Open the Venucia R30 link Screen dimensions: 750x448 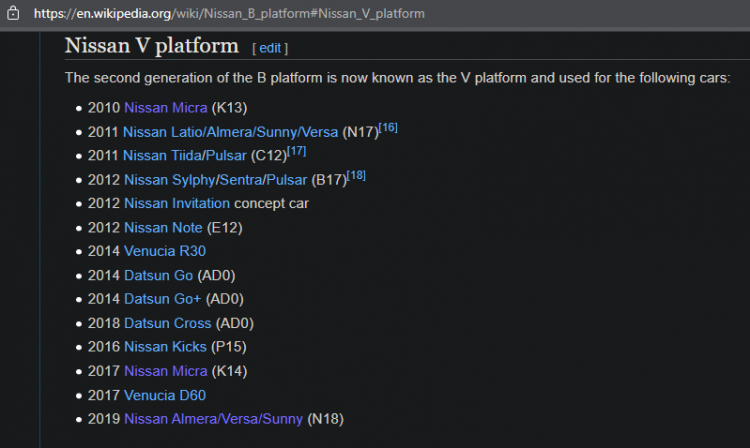coord(165,251)
